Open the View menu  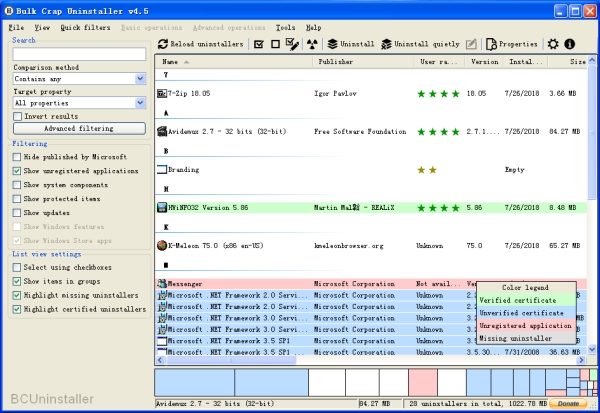[x=42, y=28]
